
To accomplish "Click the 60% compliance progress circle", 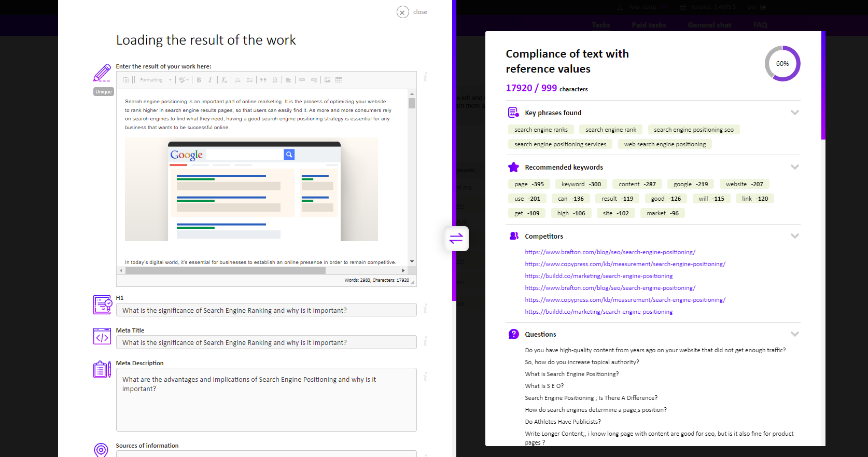I will [782, 63].
